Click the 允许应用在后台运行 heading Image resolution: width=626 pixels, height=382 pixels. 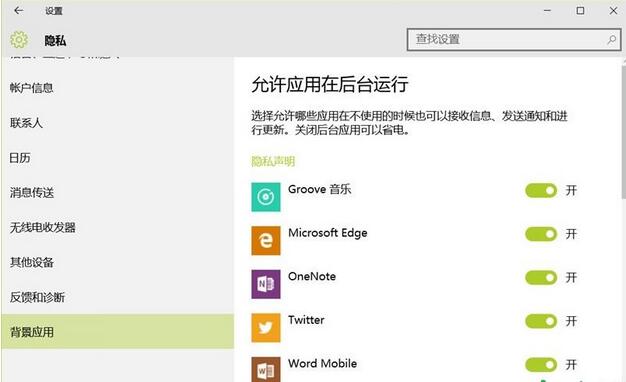point(330,84)
